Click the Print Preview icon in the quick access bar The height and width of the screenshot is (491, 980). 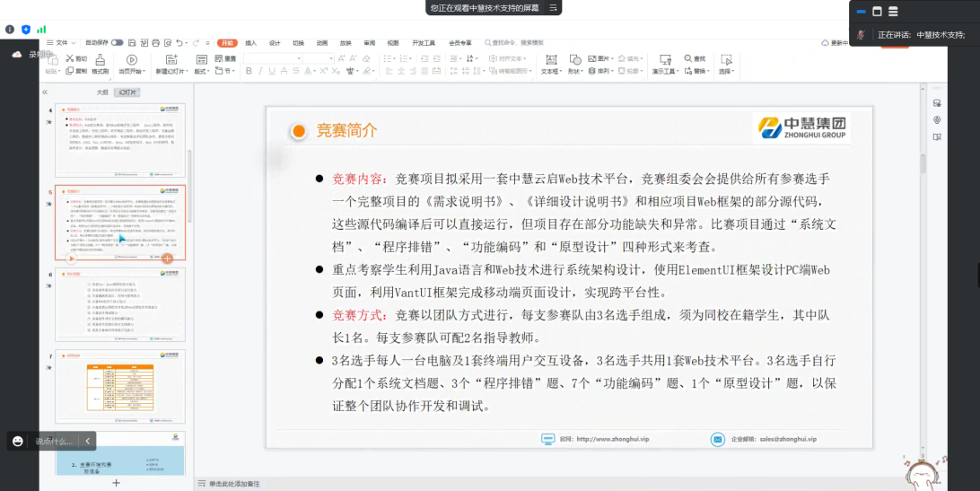point(168,43)
